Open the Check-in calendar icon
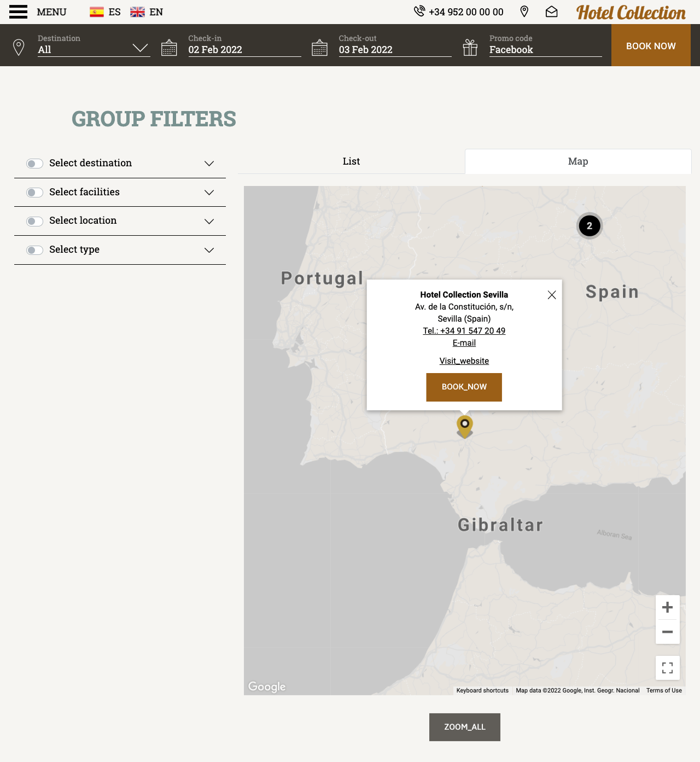 click(169, 48)
